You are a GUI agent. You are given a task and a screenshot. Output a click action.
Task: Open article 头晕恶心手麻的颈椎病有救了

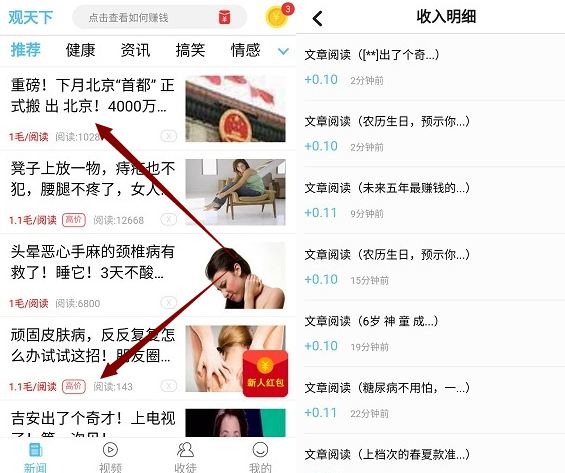tap(93, 262)
